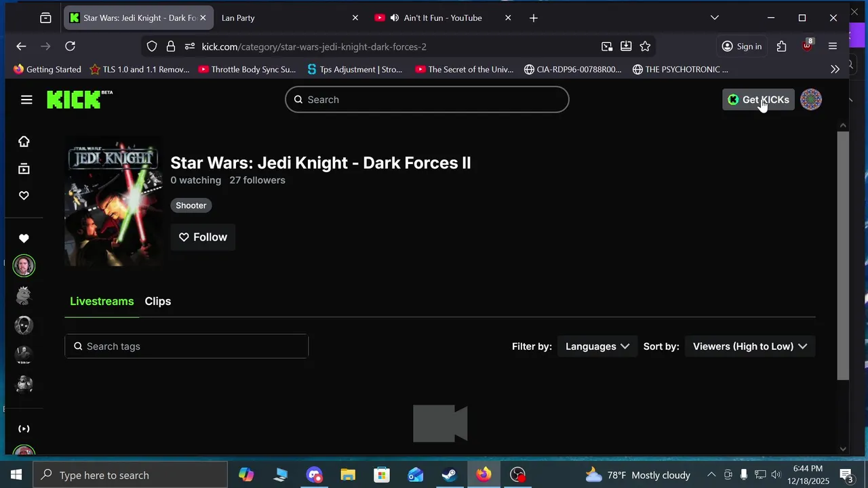
Task: Go to Kick home icon in sidebar
Action: coord(24,142)
